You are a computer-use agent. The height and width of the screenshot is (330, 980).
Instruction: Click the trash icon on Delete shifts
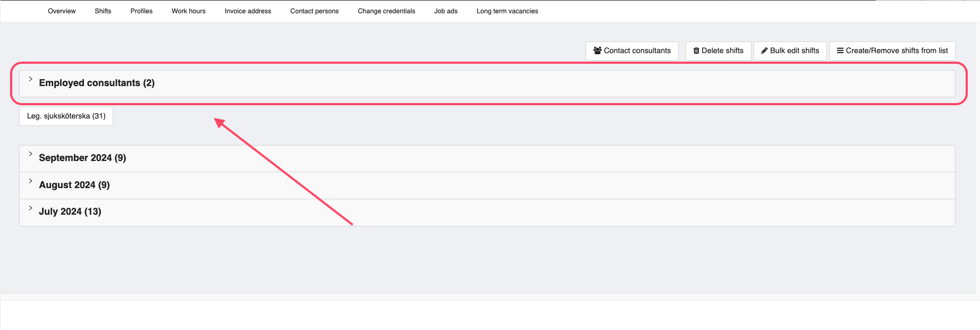[x=696, y=50]
